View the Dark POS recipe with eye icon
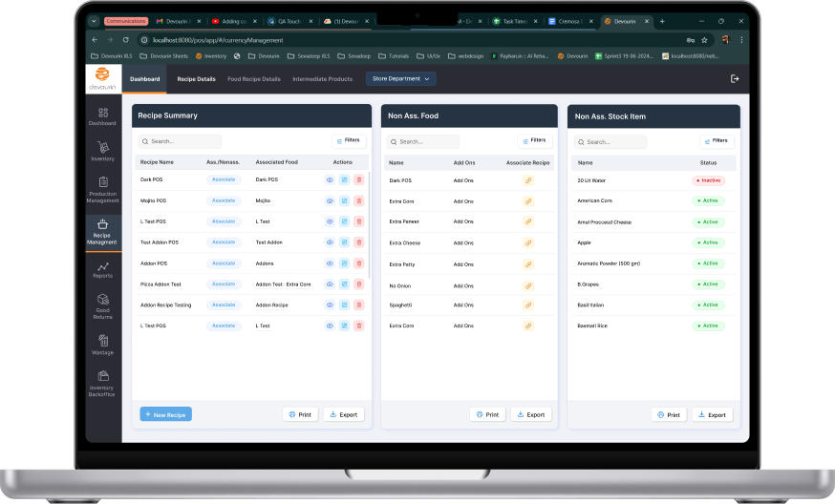Screen dimensions: 835x504 (x=330, y=179)
